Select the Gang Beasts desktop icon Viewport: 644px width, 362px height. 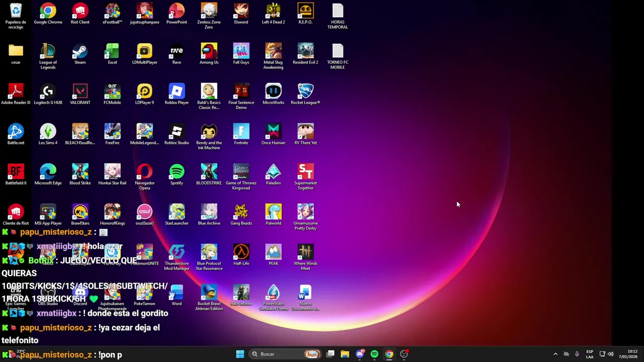tap(241, 215)
